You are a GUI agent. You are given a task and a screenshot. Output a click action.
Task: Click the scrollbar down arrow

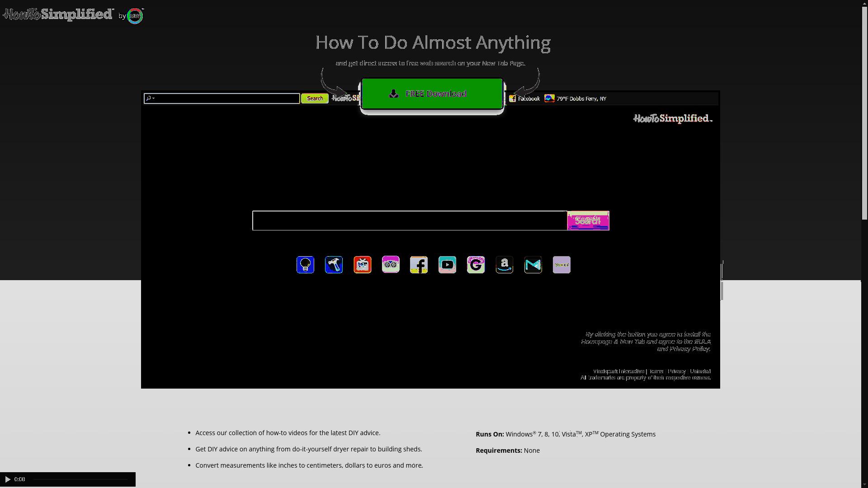pos(864,484)
